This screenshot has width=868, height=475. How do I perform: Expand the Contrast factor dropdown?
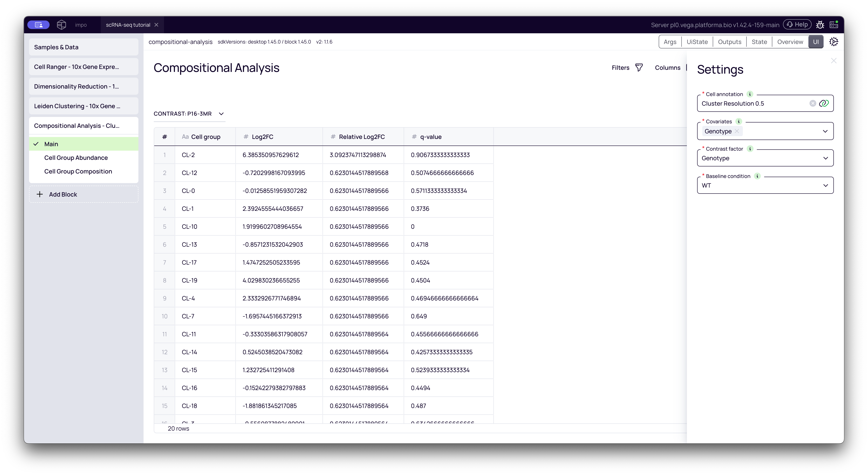[x=825, y=158]
